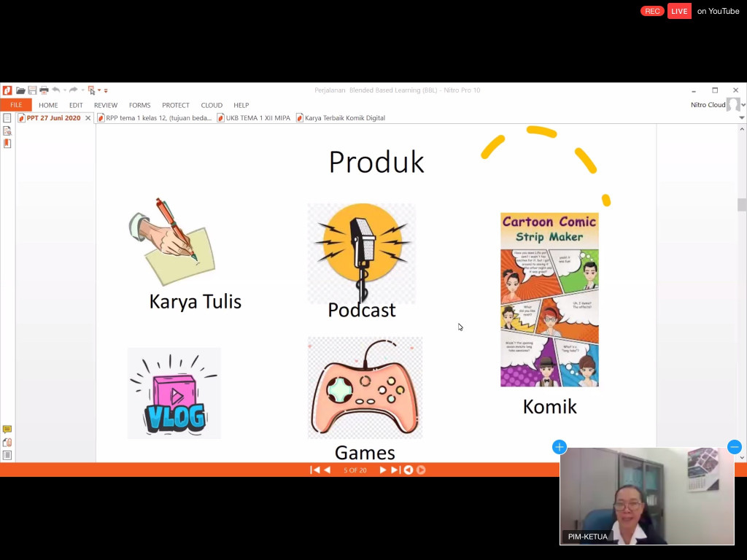Jump to the last page
The height and width of the screenshot is (560, 747).
click(395, 470)
